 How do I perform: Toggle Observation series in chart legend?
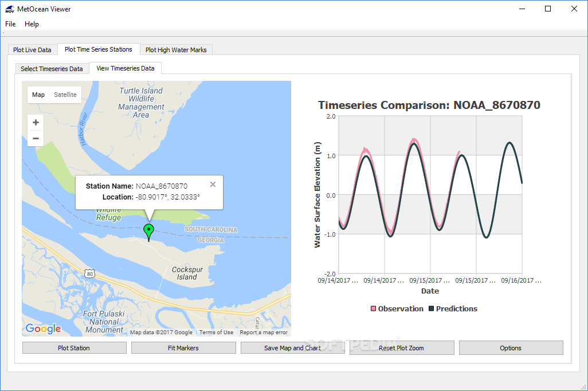pos(397,308)
